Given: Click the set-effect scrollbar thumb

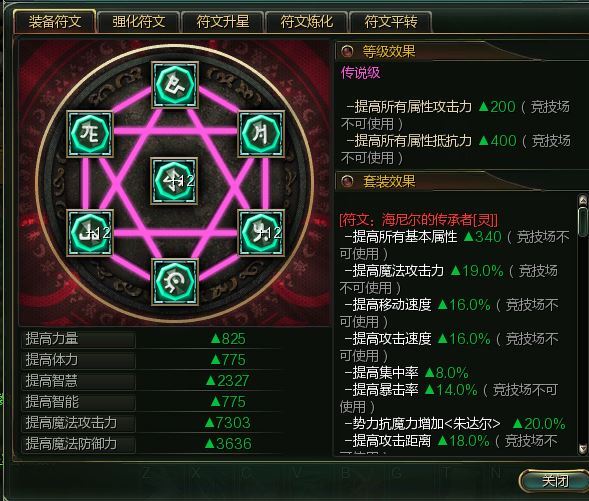Looking at the screenshot, I should [x=583, y=221].
